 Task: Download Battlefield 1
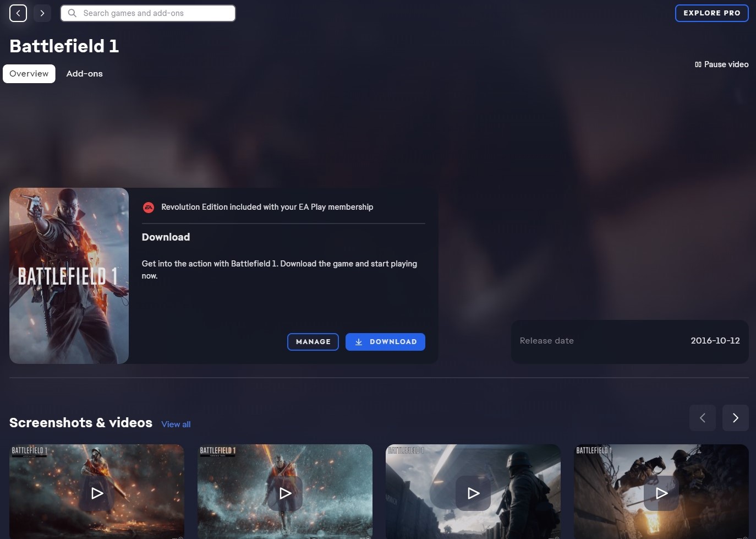[385, 342]
